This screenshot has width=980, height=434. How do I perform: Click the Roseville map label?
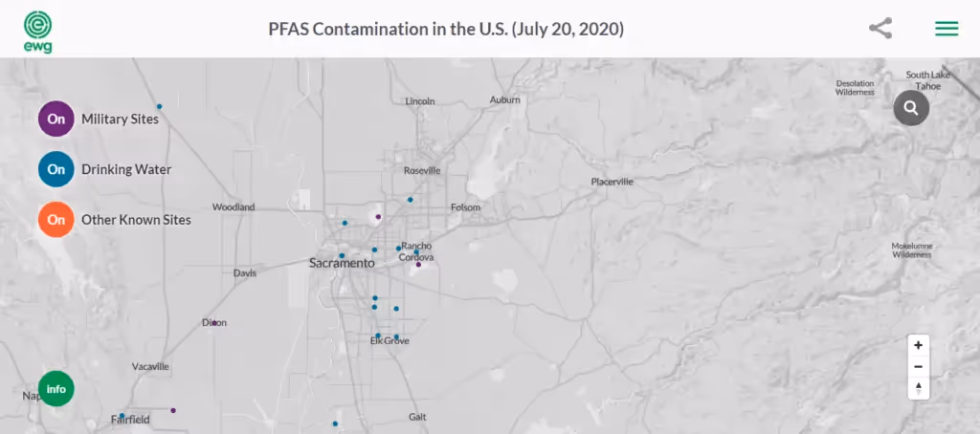422,170
